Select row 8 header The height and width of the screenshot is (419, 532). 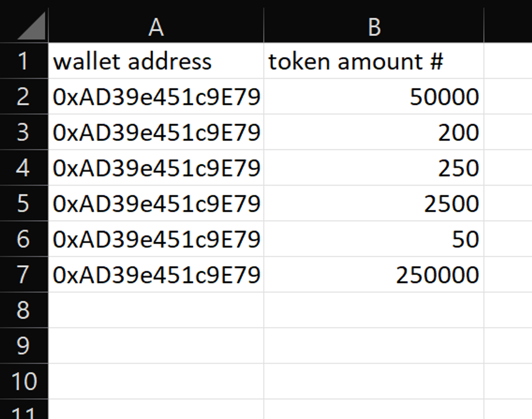point(23,310)
